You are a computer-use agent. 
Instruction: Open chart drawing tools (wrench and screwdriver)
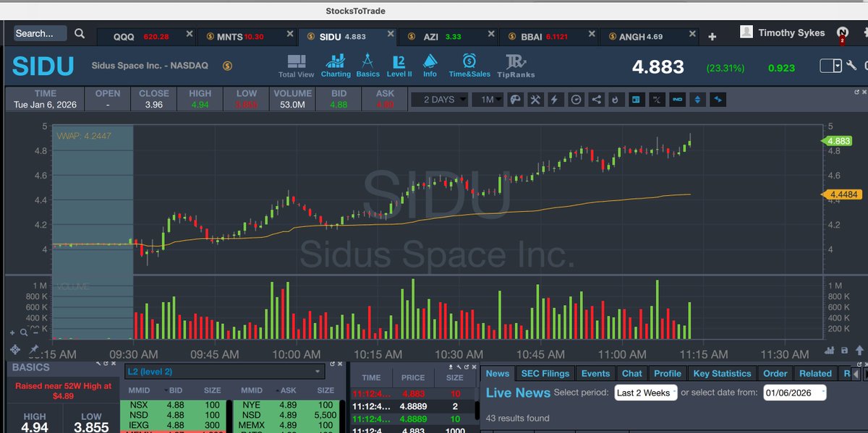point(536,99)
